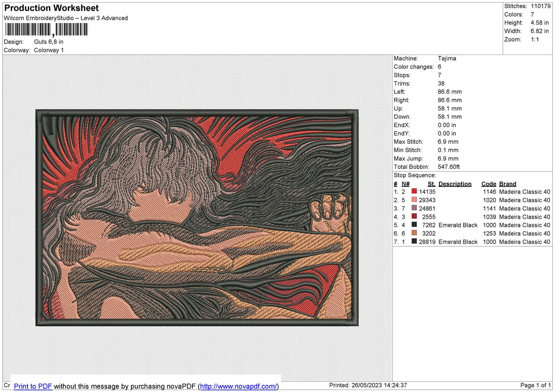Select the Production Worksheet title
The image size is (555, 392).
click(x=51, y=8)
